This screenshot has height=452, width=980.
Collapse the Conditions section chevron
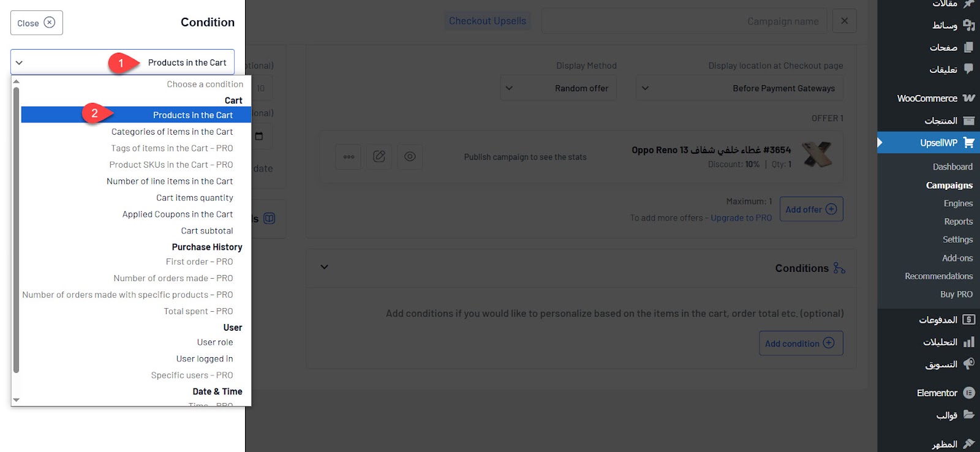[325, 267]
